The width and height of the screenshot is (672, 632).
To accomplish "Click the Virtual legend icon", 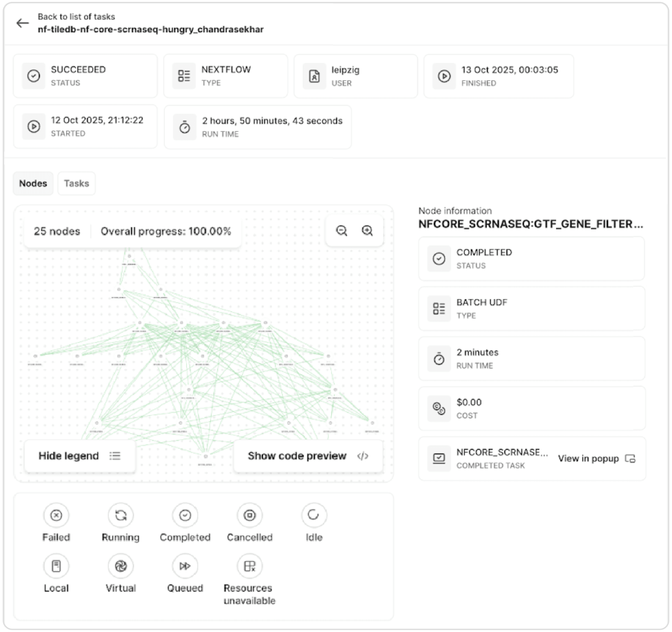I will click(x=121, y=566).
